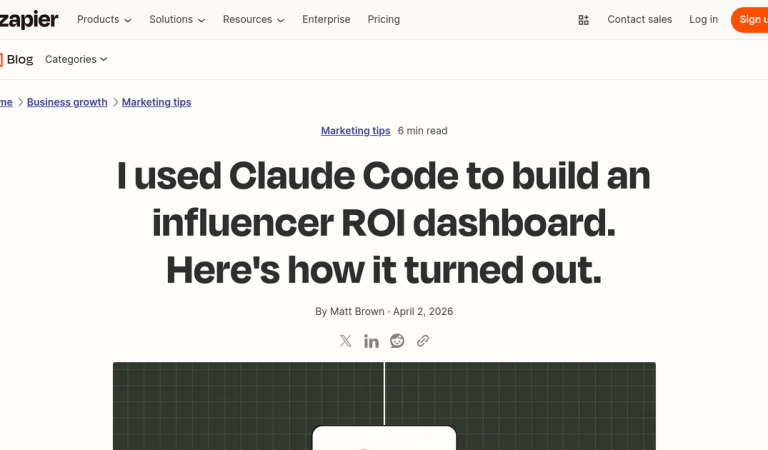Screen dimensions: 768x450
Task: Click the orange Sign up button
Action: coord(749,20)
